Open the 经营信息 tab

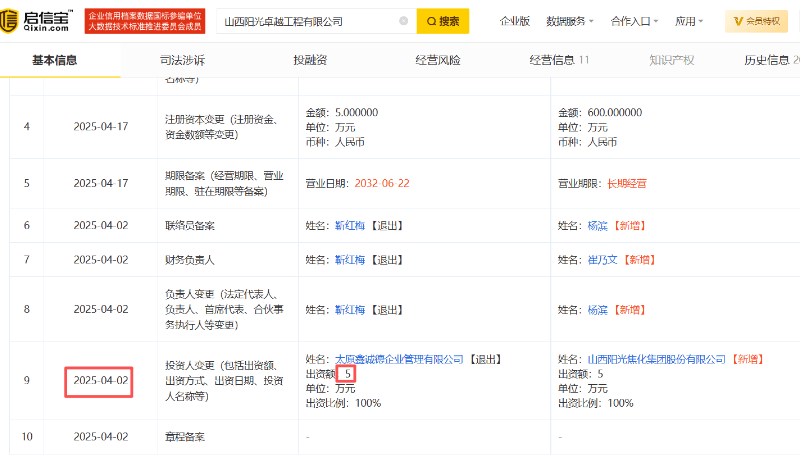559,60
